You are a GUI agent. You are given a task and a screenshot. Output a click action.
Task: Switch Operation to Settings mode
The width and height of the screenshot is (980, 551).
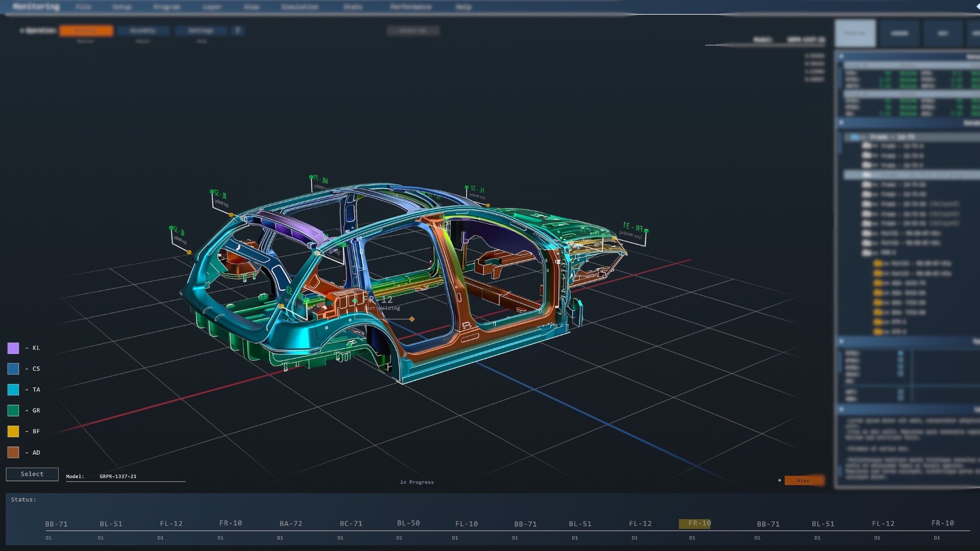pos(201,31)
